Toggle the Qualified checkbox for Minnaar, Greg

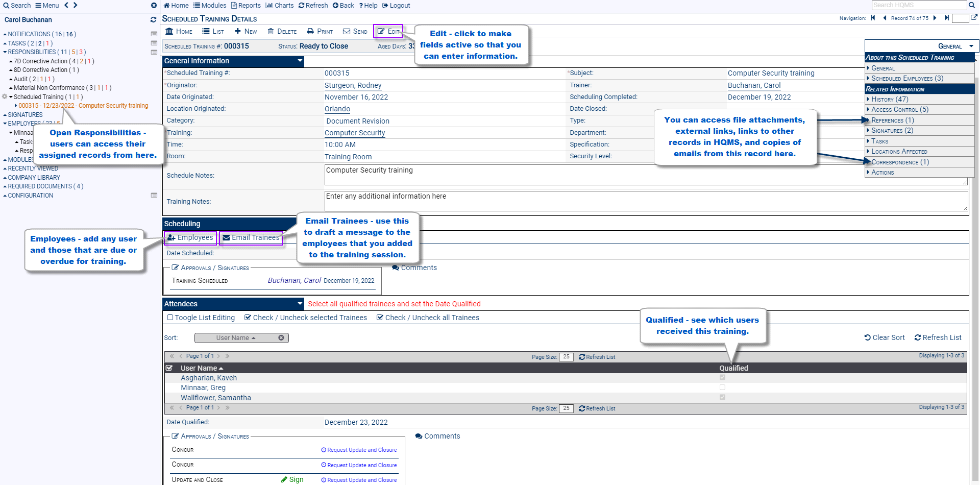(x=722, y=387)
